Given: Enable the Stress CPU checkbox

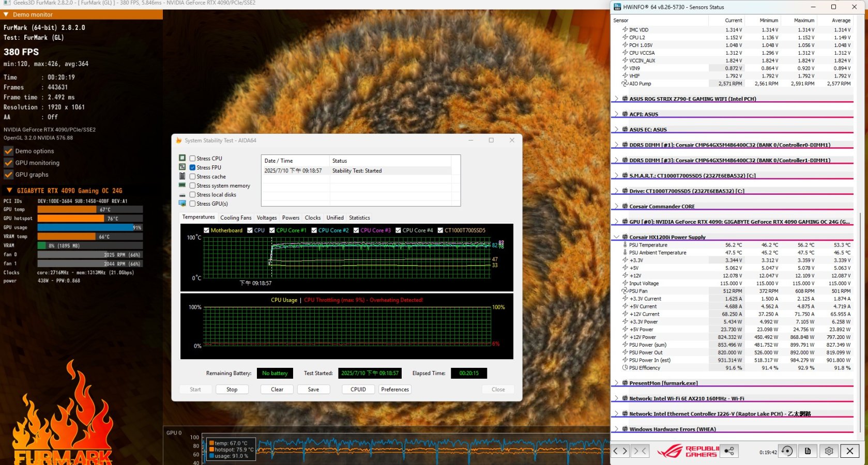Looking at the screenshot, I should click(x=192, y=159).
